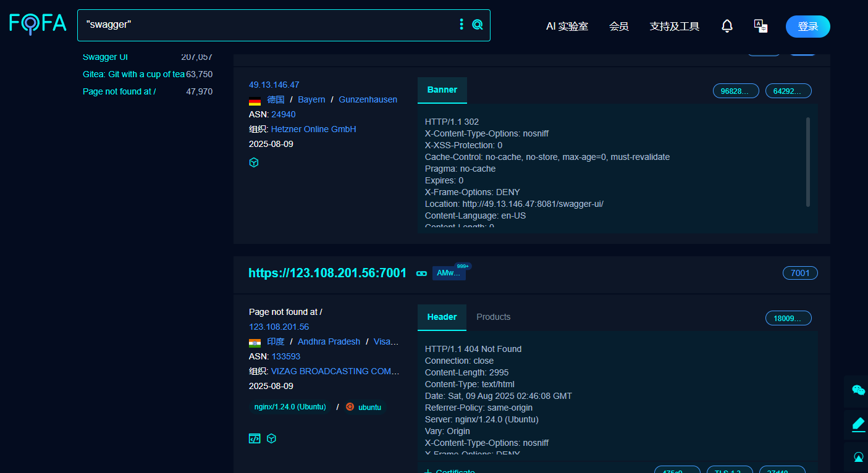This screenshot has height=473, width=868.
Task: Open the notifications bell
Action: [x=727, y=26]
